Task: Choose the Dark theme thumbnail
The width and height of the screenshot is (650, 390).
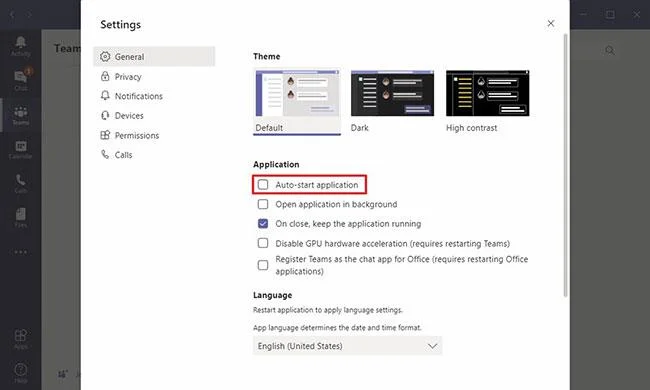Action: [392, 93]
